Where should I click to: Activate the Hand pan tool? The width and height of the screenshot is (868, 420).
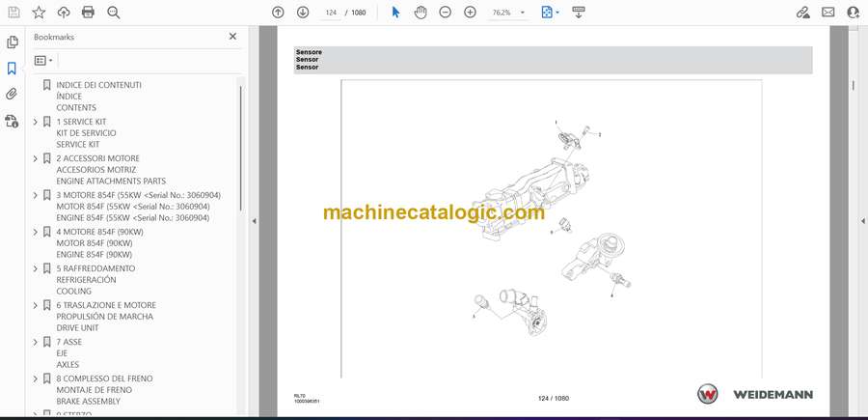[x=420, y=13]
